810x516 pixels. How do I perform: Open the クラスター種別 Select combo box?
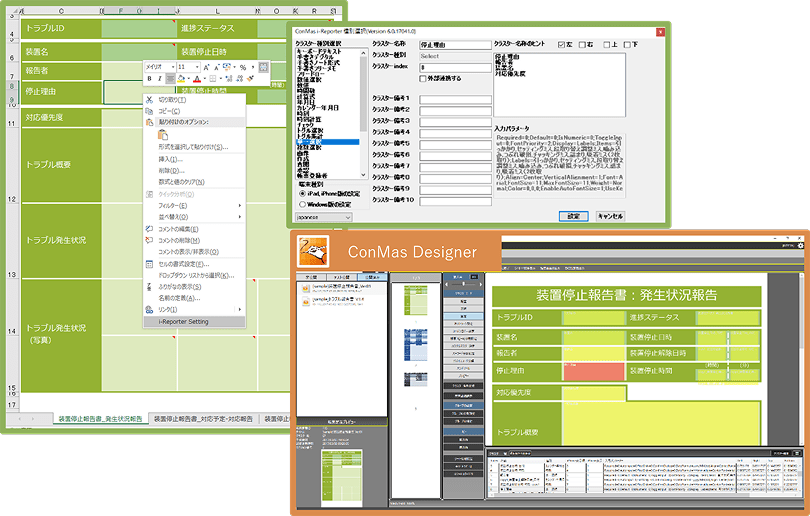click(455, 56)
